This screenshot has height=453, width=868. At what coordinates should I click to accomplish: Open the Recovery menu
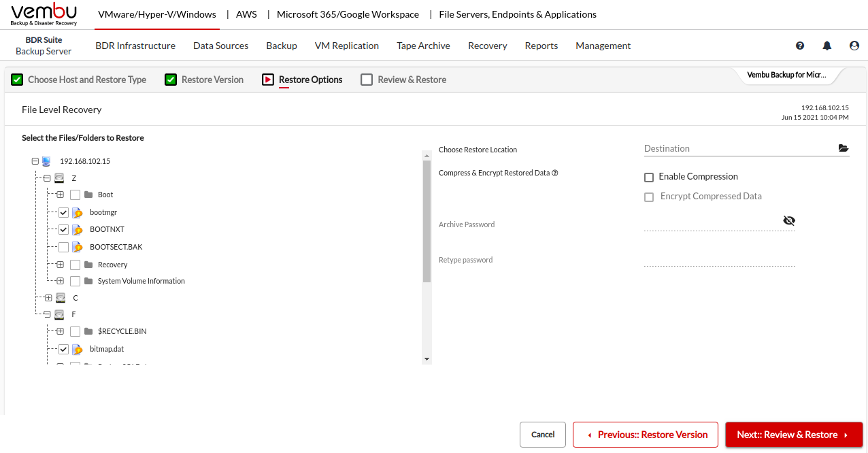point(487,46)
